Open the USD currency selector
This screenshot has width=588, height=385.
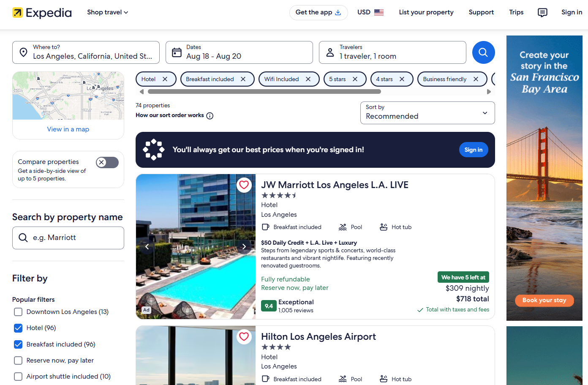point(370,12)
